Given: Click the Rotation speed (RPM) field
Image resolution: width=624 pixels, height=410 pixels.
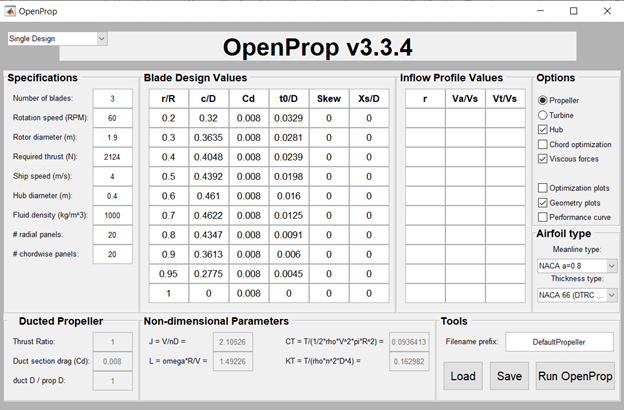Looking at the screenshot, I should [x=113, y=118].
